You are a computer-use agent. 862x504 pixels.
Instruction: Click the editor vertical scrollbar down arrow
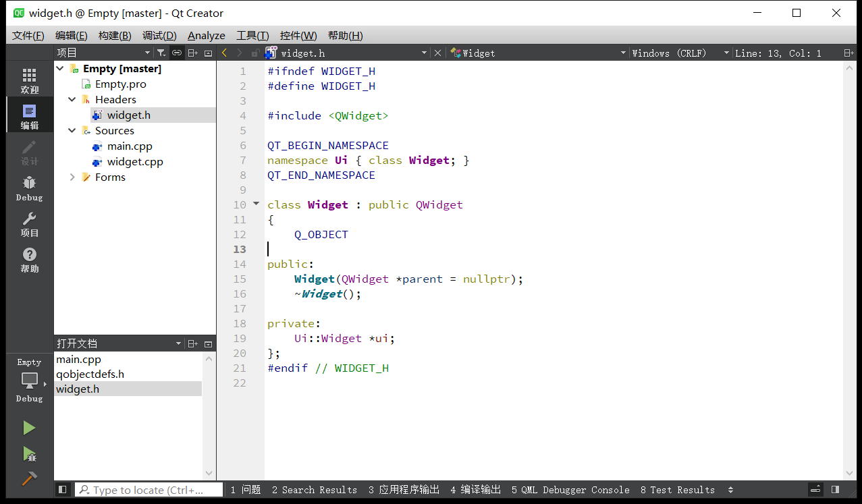click(850, 474)
